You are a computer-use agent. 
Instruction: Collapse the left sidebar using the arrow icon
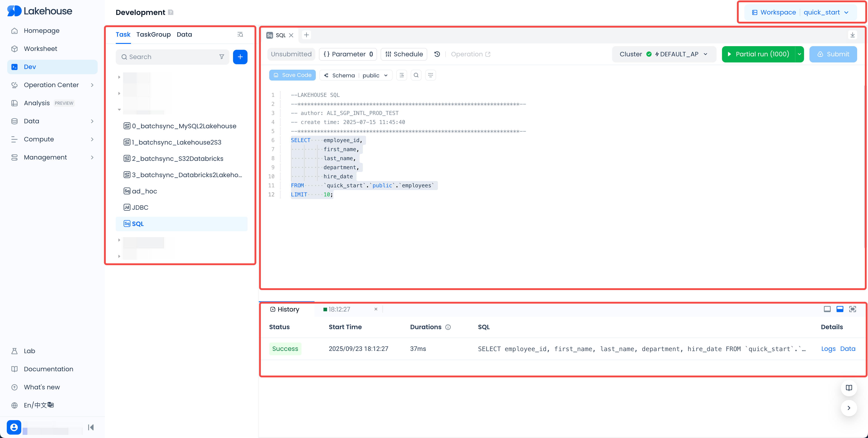[x=91, y=427]
